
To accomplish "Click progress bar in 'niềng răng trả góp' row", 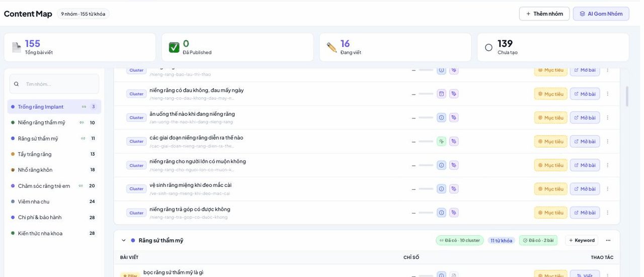I will click(426, 213).
